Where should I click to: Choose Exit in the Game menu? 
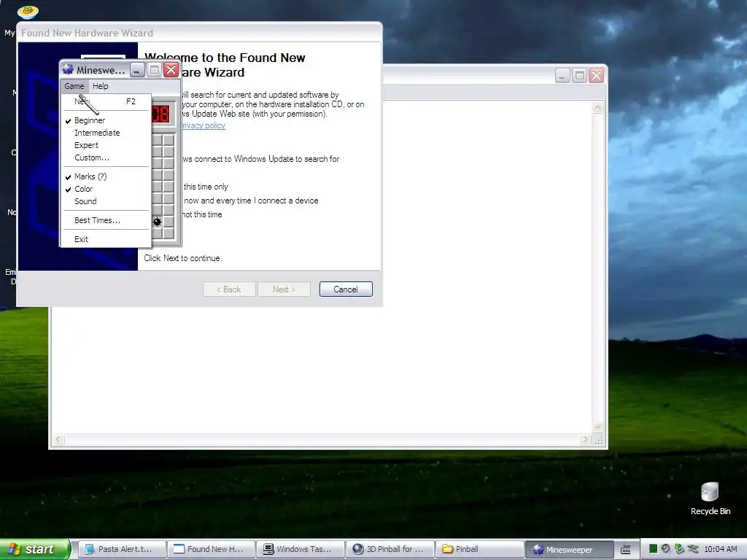(x=106, y=239)
